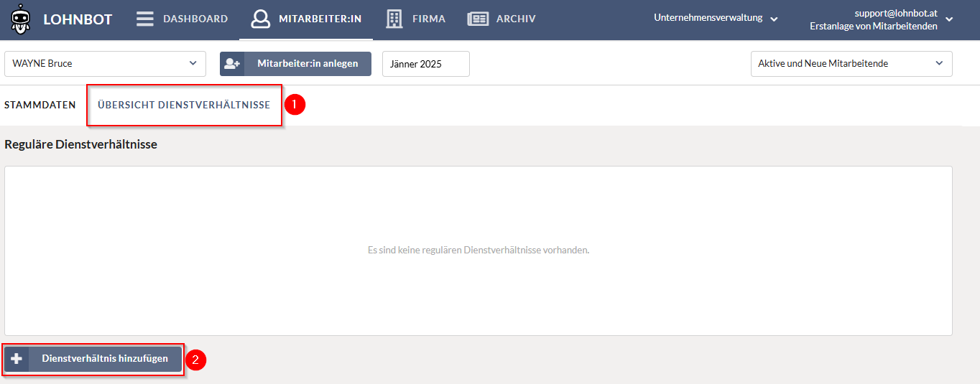980x384 pixels.
Task: Click the Reguläre Dienstverhältnisse heading
Action: click(x=80, y=144)
